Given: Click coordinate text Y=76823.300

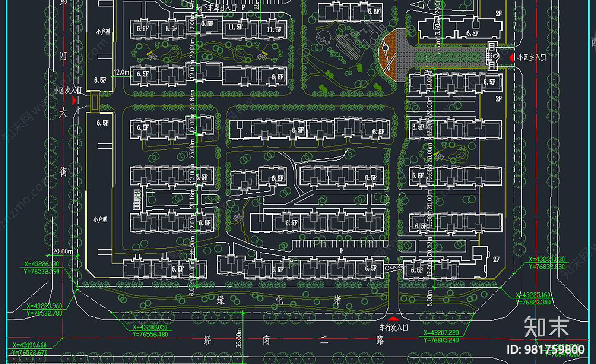Looking at the screenshot, I should [x=533, y=302].
